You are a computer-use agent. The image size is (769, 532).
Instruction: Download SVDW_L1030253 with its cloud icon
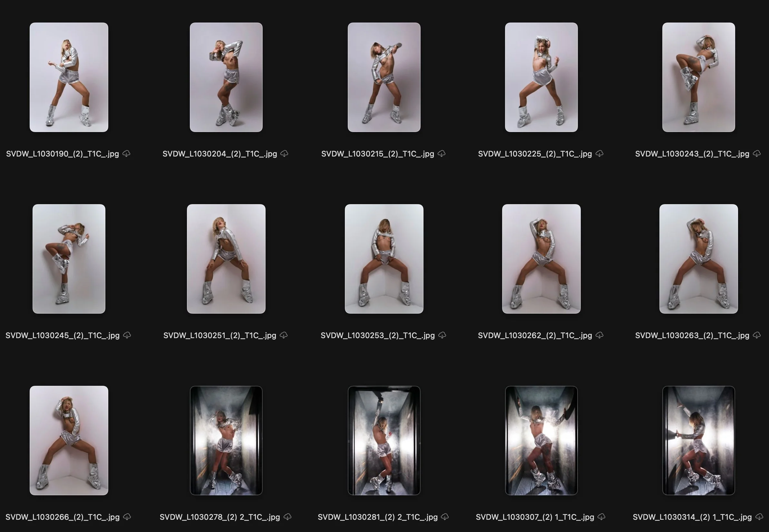443,335
